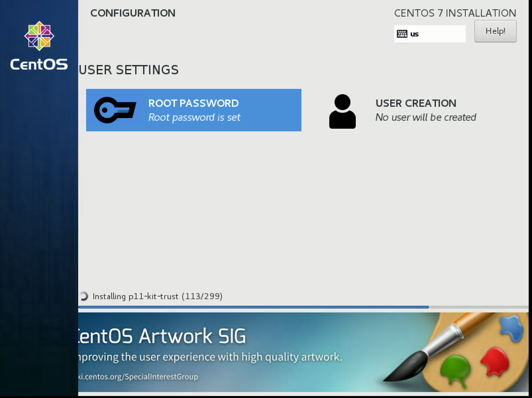Click the 'Root password is set' status
The image size is (532, 398).
pos(194,117)
